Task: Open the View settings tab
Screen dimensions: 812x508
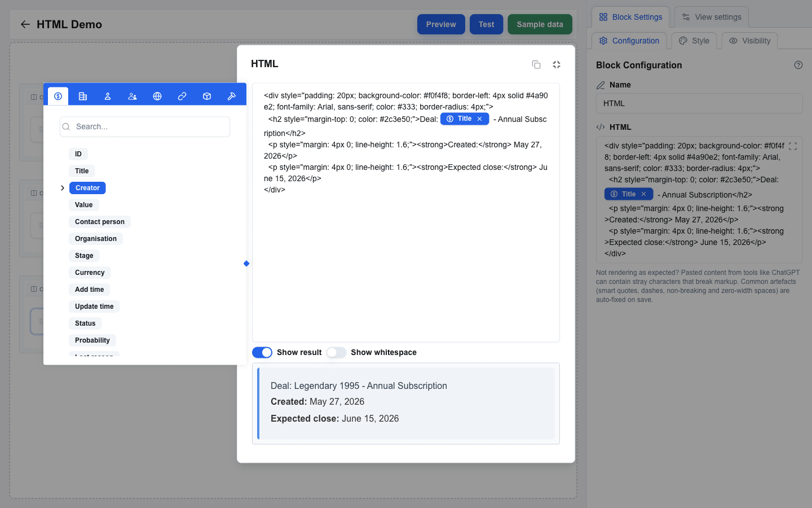Action: pyautogui.click(x=712, y=17)
